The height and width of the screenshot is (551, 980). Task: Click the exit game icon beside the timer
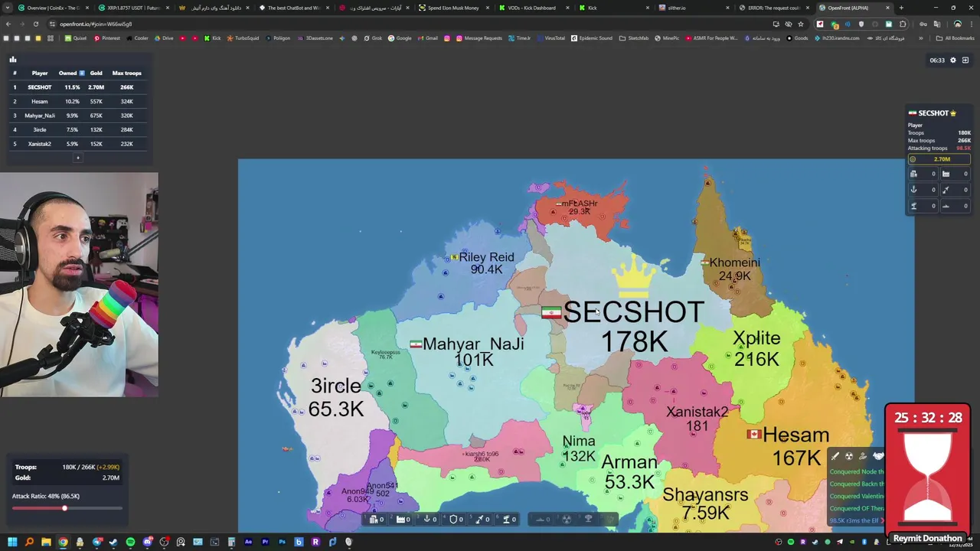pos(965,60)
